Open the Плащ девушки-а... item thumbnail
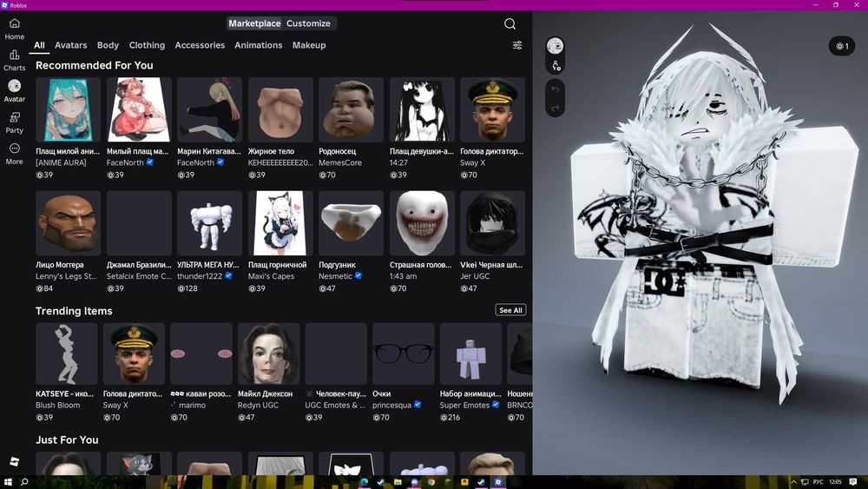The width and height of the screenshot is (868, 489). tap(422, 109)
